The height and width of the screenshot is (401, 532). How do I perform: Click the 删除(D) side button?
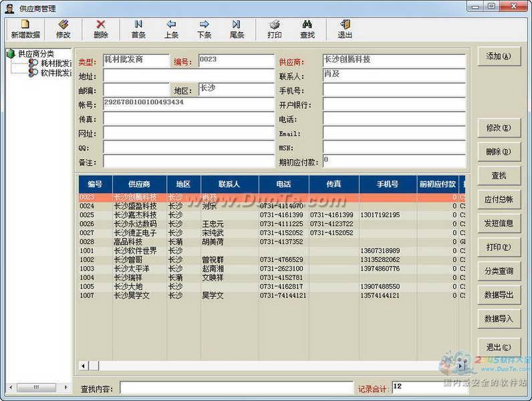coord(499,152)
